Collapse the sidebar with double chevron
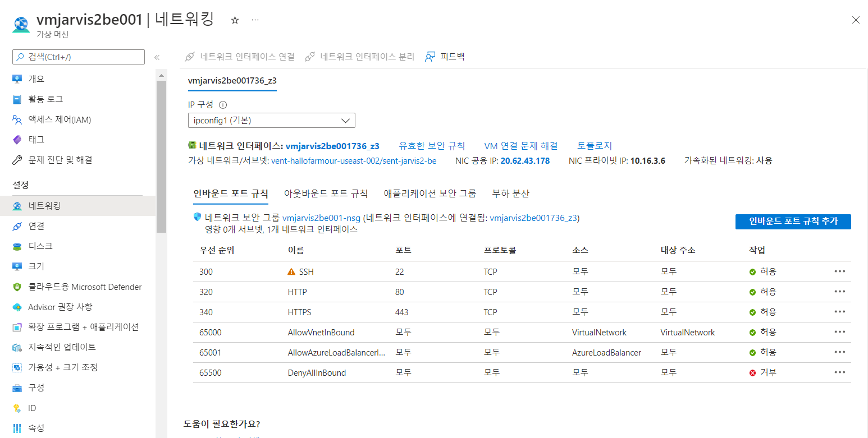 pyautogui.click(x=157, y=57)
